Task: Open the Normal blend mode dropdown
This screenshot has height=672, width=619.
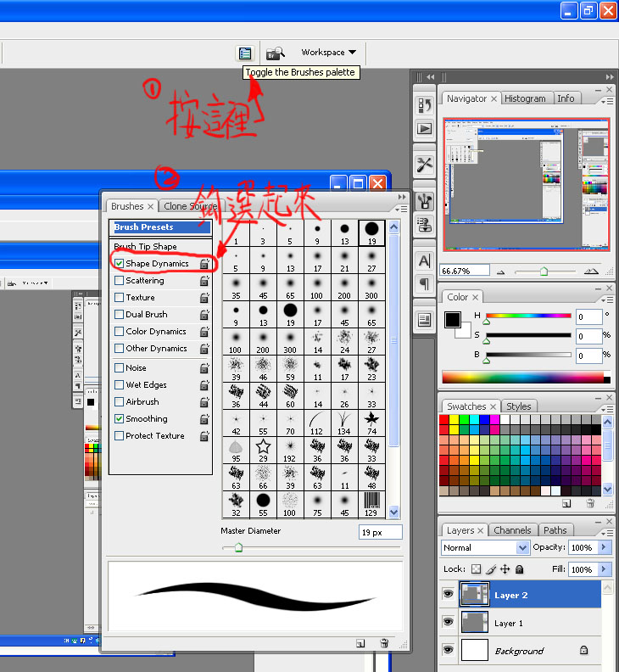Action: (x=485, y=548)
